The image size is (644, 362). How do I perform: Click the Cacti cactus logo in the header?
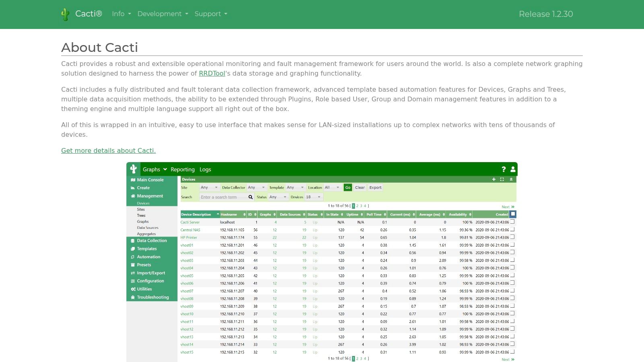coord(65,14)
